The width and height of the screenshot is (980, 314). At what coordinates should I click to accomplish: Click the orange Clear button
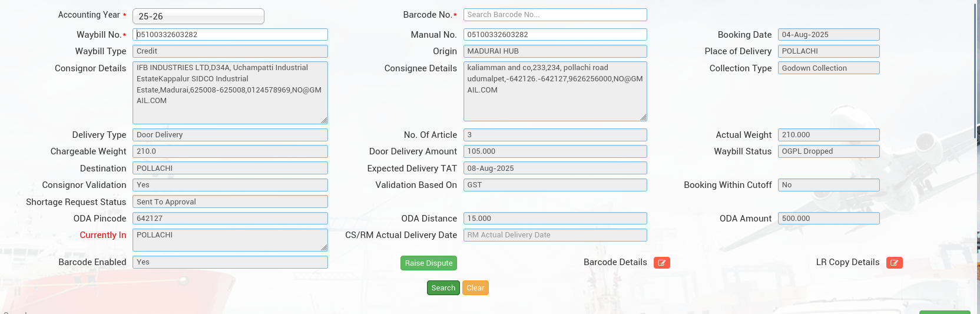(x=475, y=288)
